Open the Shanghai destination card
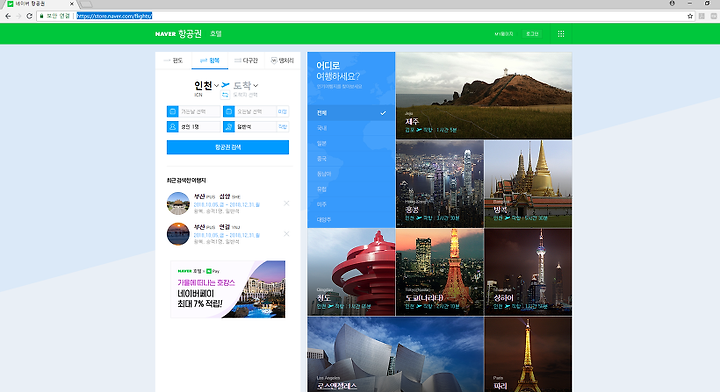Viewport: 720px width, 392px height. click(x=529, y=272)
